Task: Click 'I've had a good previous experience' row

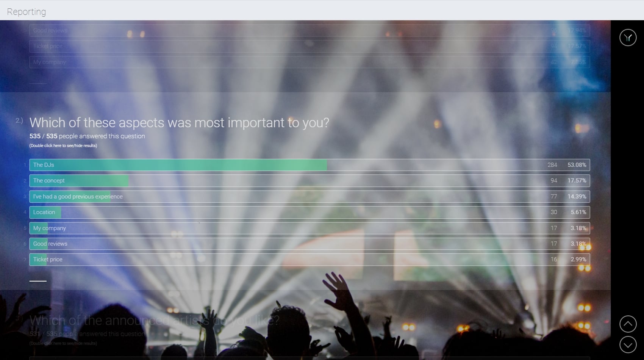Action: tap(309, 196)
